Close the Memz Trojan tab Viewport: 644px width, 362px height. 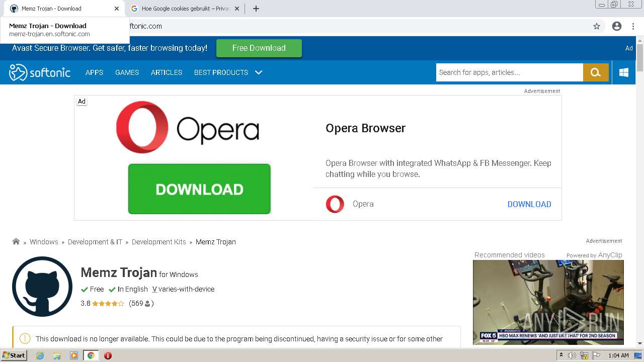point(117,9)
